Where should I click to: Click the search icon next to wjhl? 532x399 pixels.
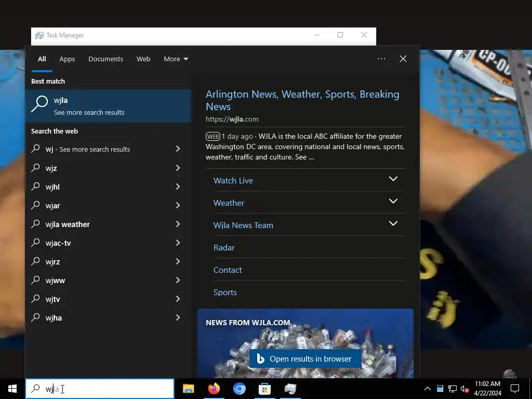pyautogui.click(x=36, y=186)
